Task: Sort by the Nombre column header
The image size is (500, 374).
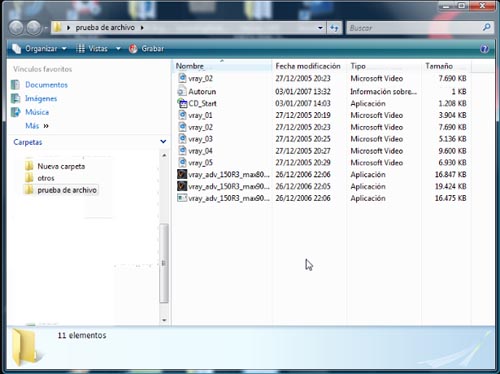Action: click(x=222, y=66)
